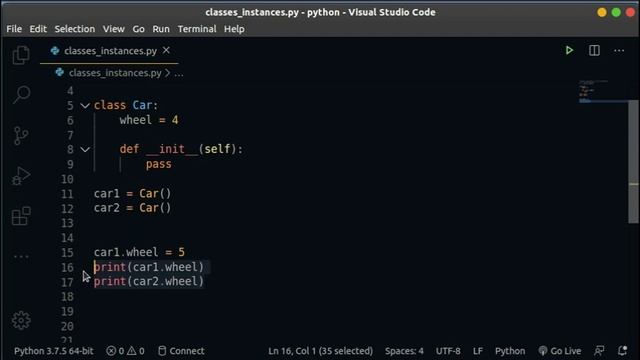The width and height of the screenshot is (640, 360).
Task: Minimize the window with yellow button
Action: point(602,12)
